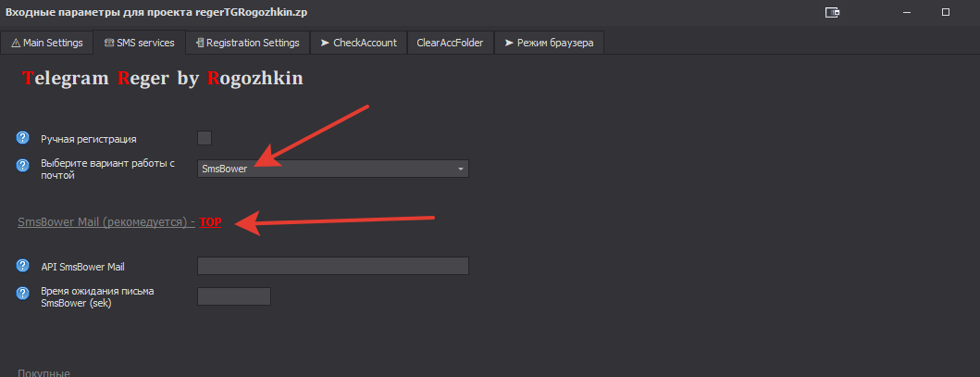The height and width of the screenshot is (377, 980).
Task: Show help for API SmsBower Mail
Action: (22, 266)
